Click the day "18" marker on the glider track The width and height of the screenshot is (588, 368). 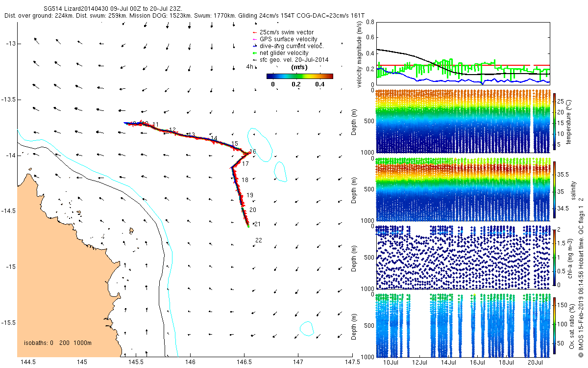coord(245,180)
